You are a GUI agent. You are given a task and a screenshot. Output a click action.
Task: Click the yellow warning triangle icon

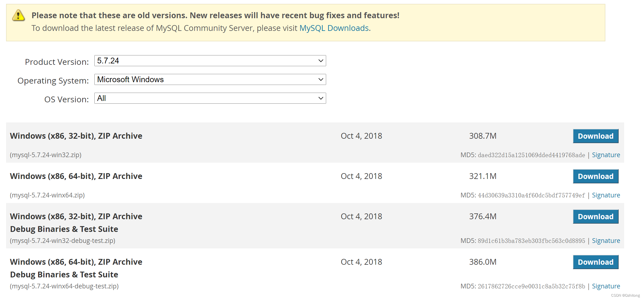coord(18,15)
